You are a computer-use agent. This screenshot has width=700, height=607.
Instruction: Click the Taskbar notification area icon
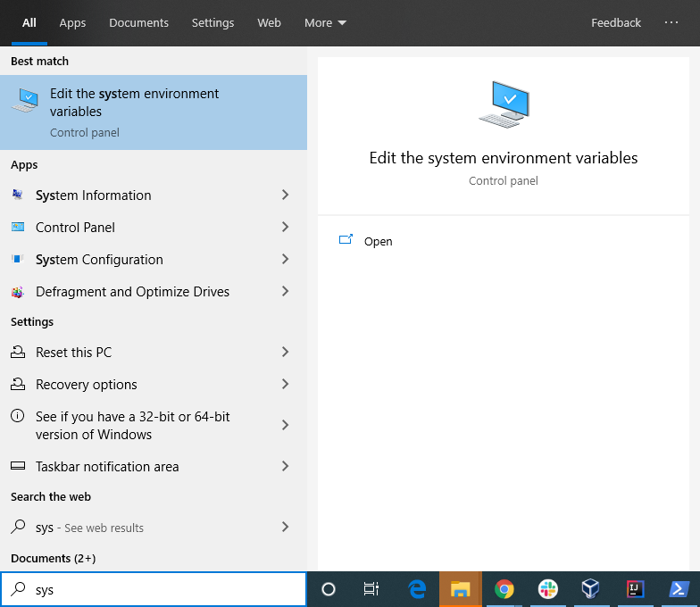coord(18,466)
